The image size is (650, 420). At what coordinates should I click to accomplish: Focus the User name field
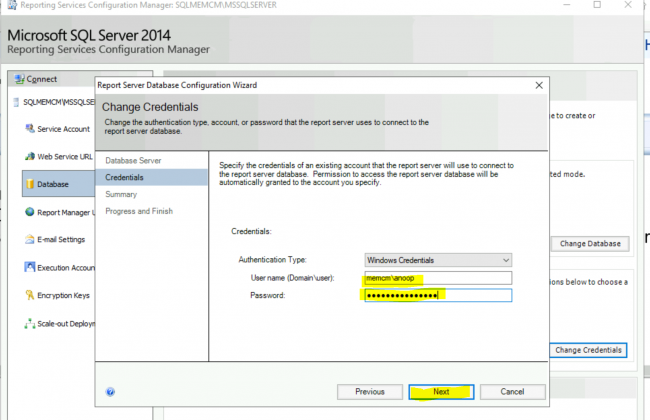438,278
